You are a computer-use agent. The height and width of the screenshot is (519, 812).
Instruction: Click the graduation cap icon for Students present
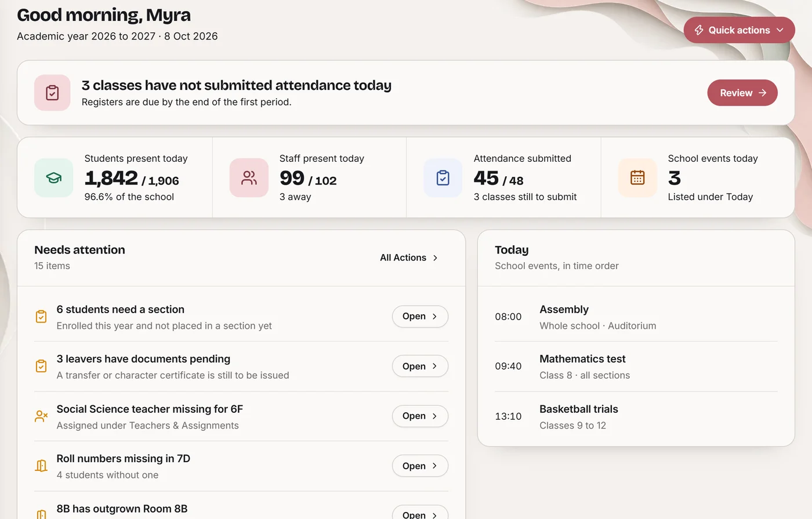[54, 178]
